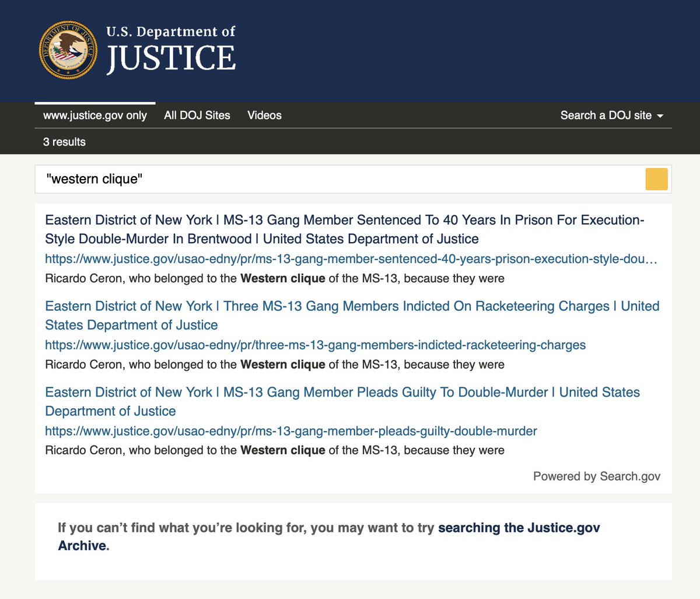Click the Department of Justice seal logo
The width and height of the screenshot is (700, 599).
(x=68, y=51)
